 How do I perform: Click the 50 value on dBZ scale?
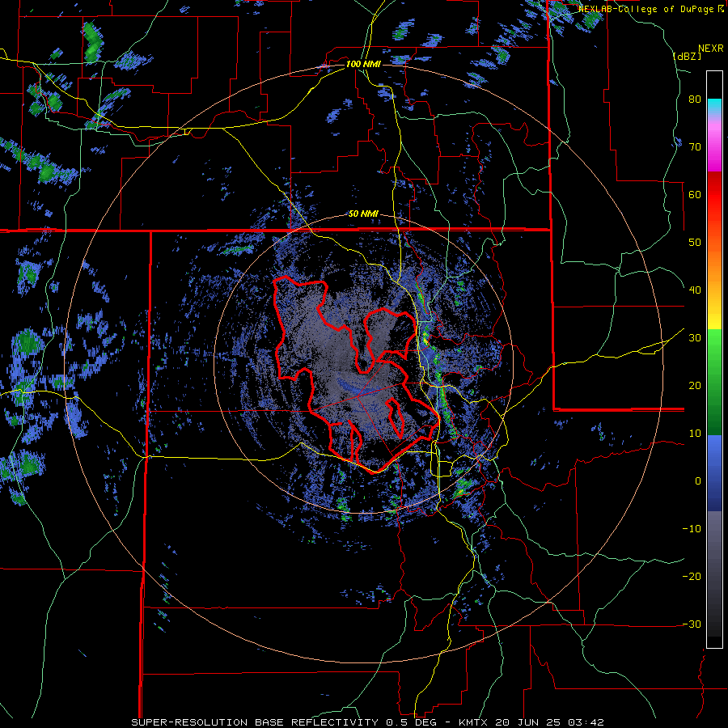click(695, 243)
